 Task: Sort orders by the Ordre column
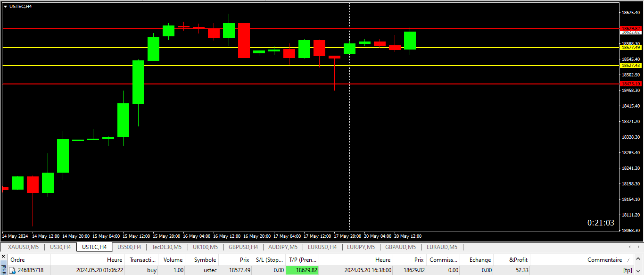point(29,260)
